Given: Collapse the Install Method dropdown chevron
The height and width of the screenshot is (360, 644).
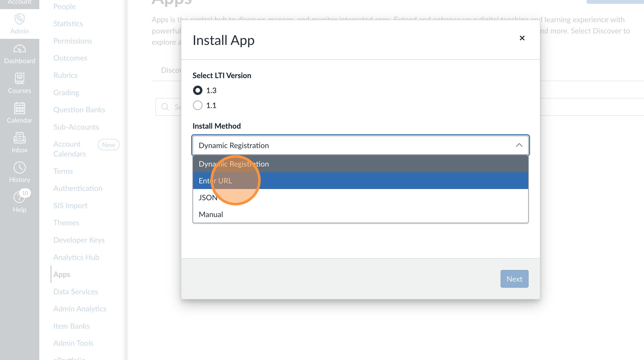Looking at the screenshot, I should [519, 145].
